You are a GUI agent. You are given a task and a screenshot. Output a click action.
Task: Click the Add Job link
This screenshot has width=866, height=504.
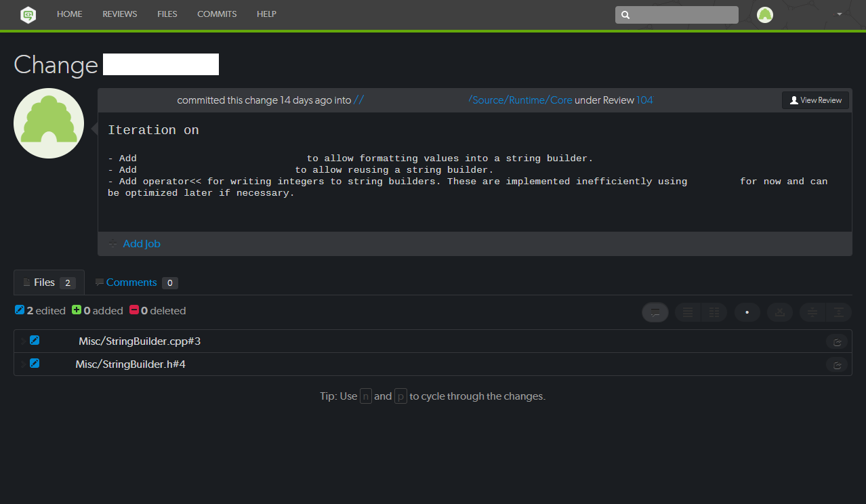(x=142, y=244)
